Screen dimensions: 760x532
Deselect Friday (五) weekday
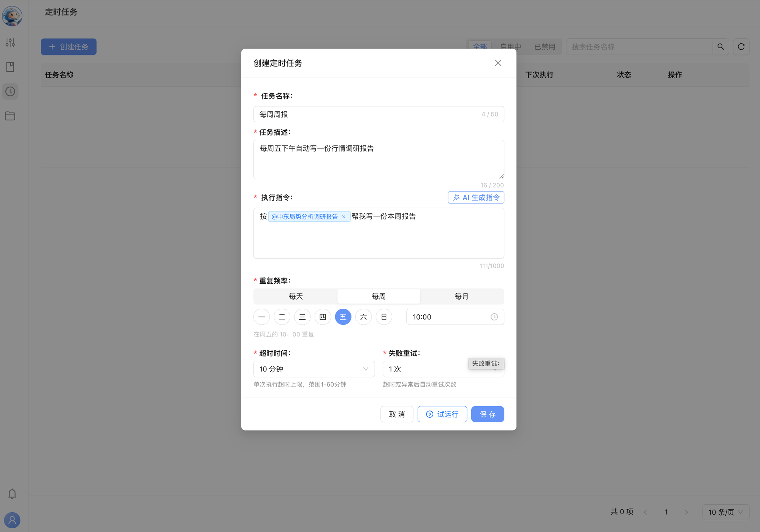pos(343,317)
